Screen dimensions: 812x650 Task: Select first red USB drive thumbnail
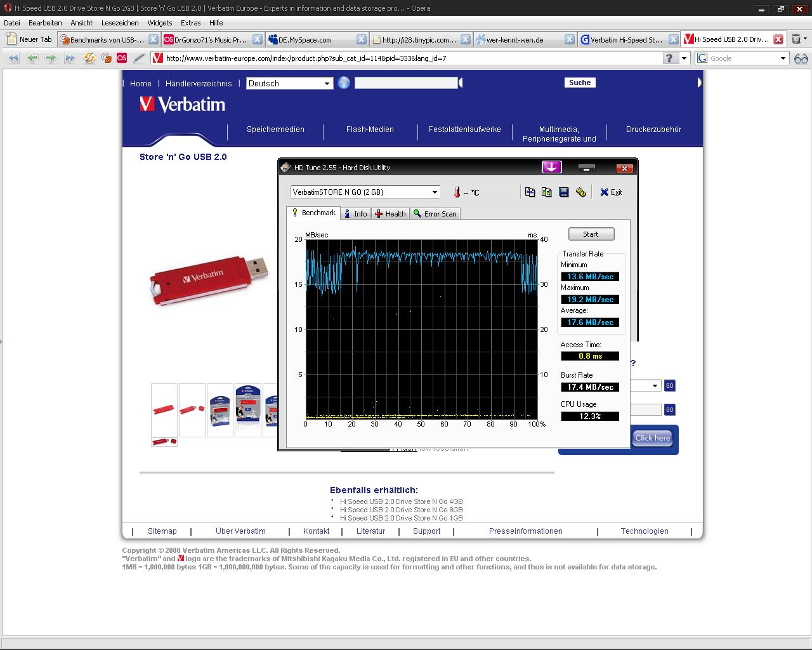[x=164, y=410]
